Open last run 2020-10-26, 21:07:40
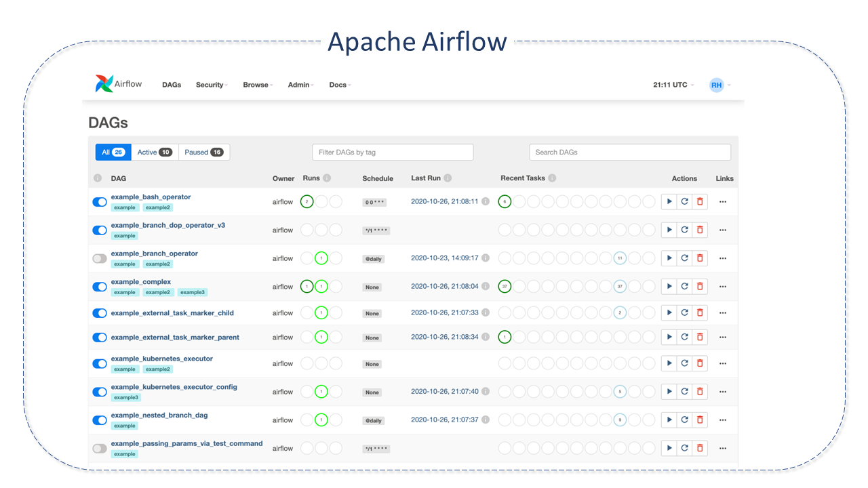868x488 pixels. coord(445,391)
